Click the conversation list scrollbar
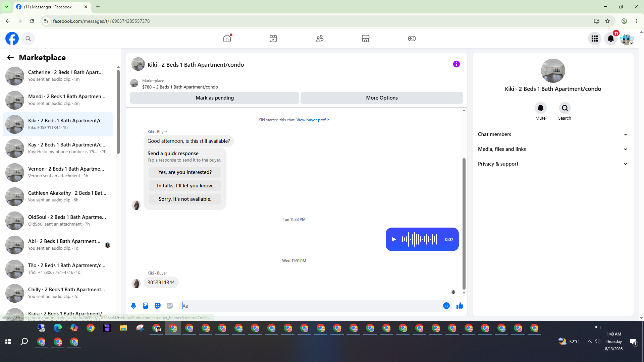Screen dimensions: 644x362 118,112
